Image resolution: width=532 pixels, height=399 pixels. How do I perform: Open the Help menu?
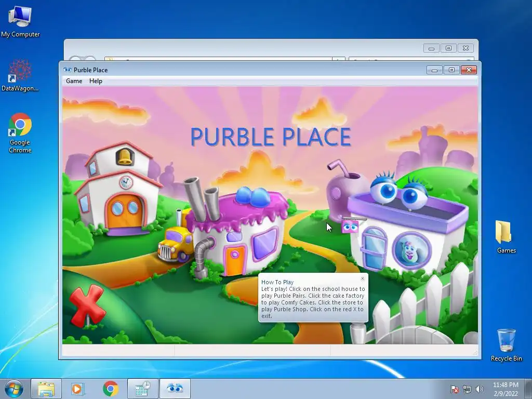[96, 81]
